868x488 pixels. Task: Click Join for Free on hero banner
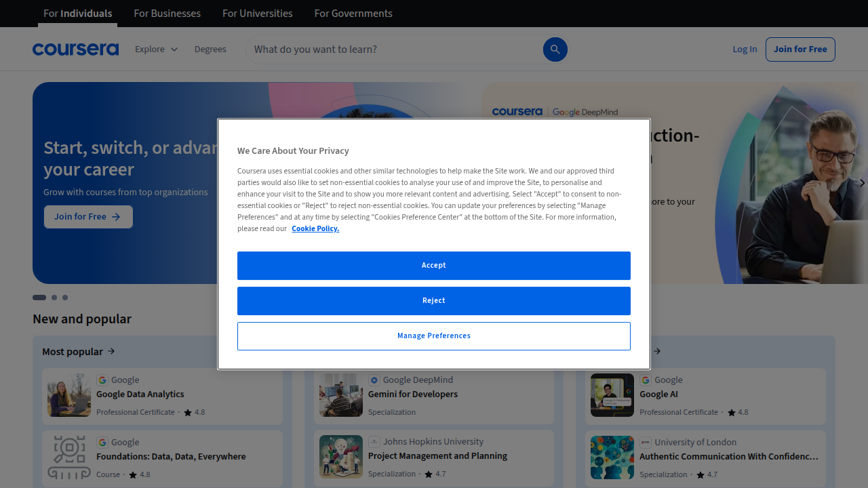pos(88,217)
